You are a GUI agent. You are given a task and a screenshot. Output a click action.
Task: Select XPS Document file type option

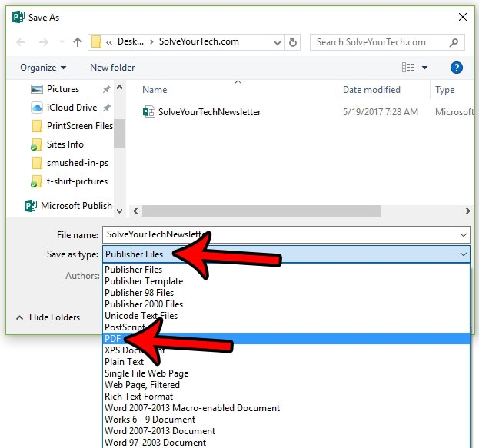coord(135,350)
